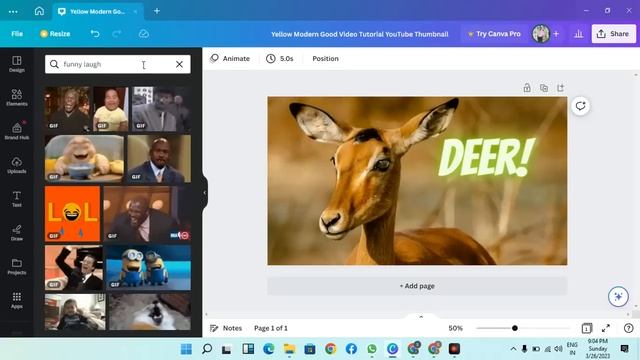Select the man in suit with red-and-blue logo GIF
The width and height of the screenshot is (640, 360).
coord(147,213)
